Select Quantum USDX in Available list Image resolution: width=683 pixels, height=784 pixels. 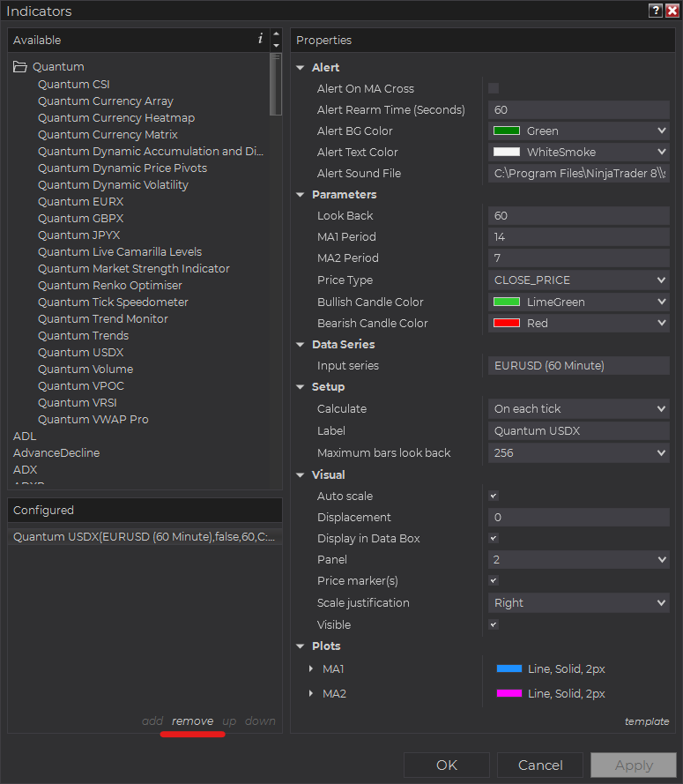(x=81, y=353)
